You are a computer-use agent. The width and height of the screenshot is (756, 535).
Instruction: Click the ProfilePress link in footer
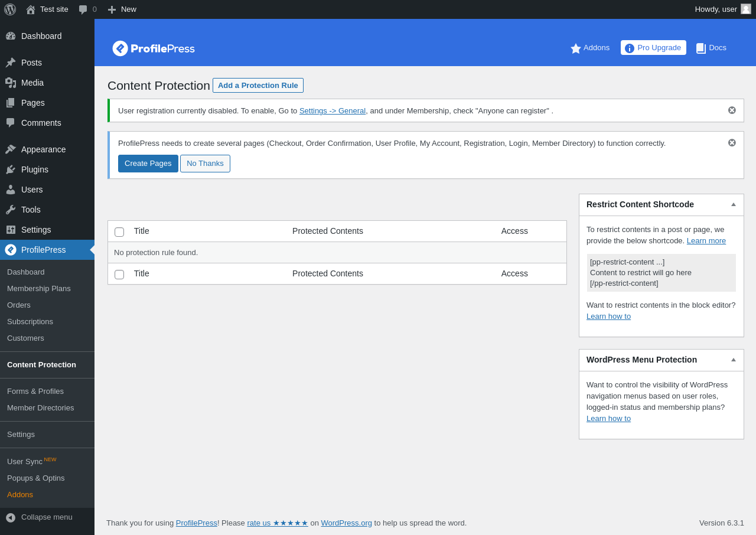point(197,523)
